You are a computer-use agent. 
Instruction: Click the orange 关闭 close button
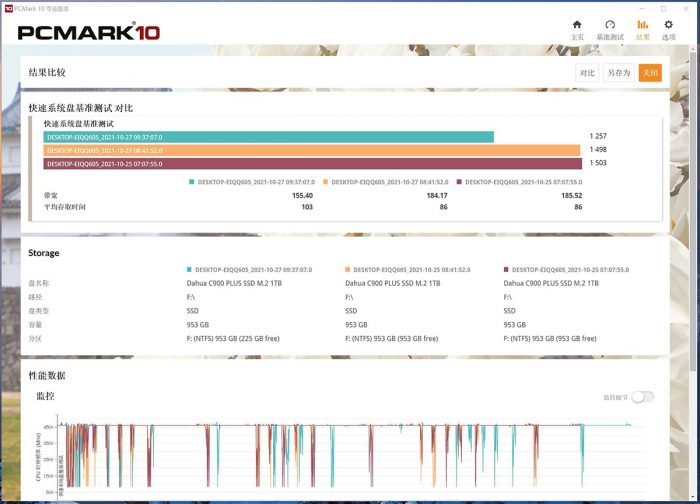click(x=650, y=73)
